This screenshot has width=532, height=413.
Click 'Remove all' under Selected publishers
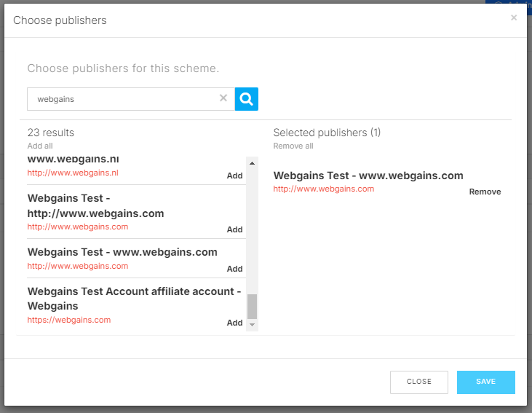click(293, 146)
